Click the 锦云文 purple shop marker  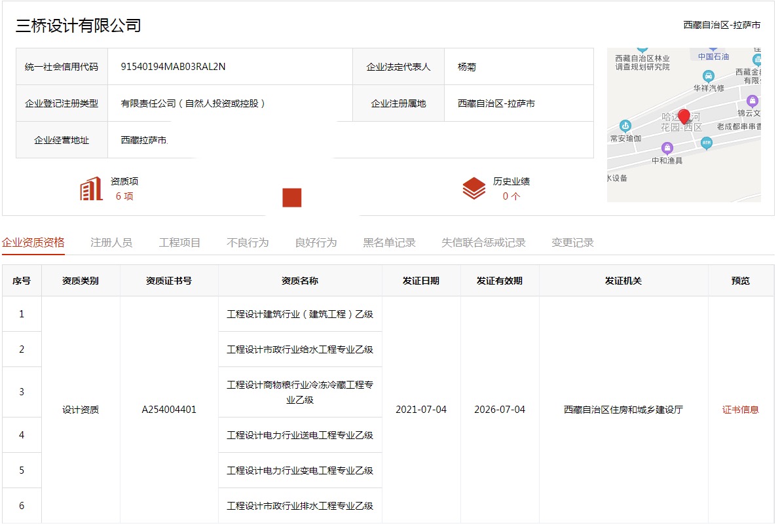point(752,101)
